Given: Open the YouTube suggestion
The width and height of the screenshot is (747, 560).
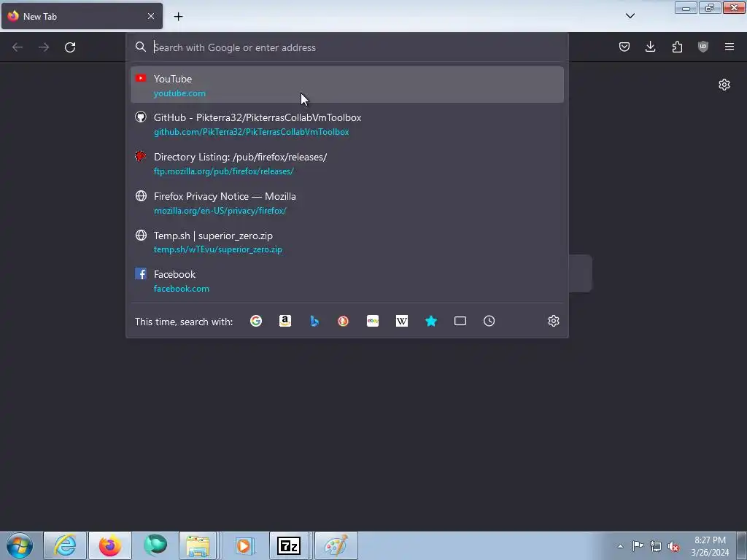Looking at the screenshot, I should [347, 85].
